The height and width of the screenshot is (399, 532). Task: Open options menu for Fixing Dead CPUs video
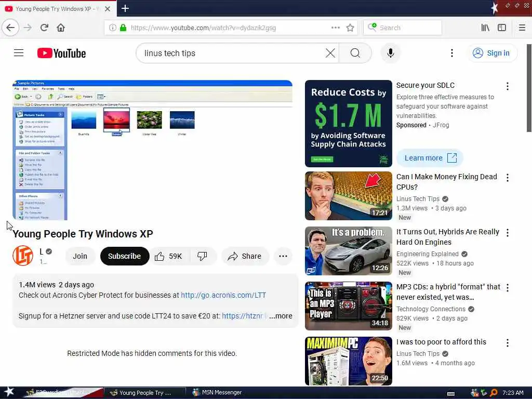point(507,178)
